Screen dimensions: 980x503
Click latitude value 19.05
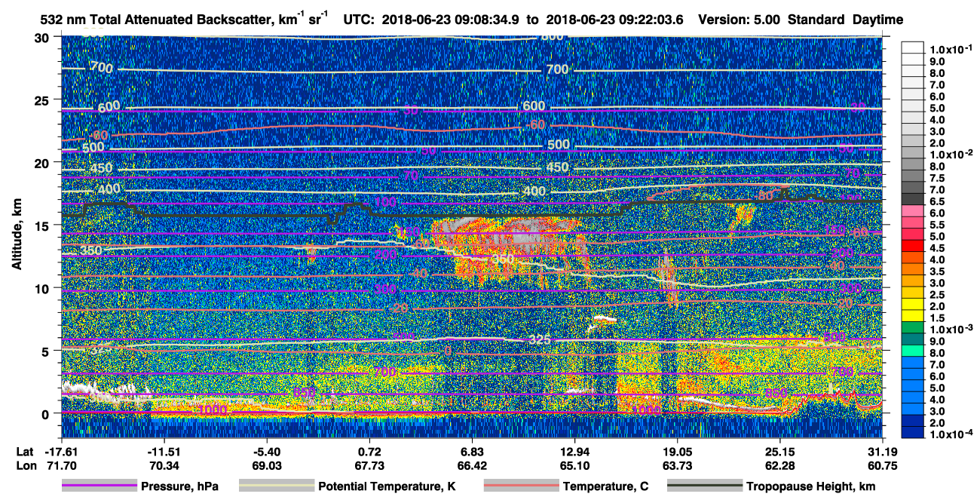point(677,452)
